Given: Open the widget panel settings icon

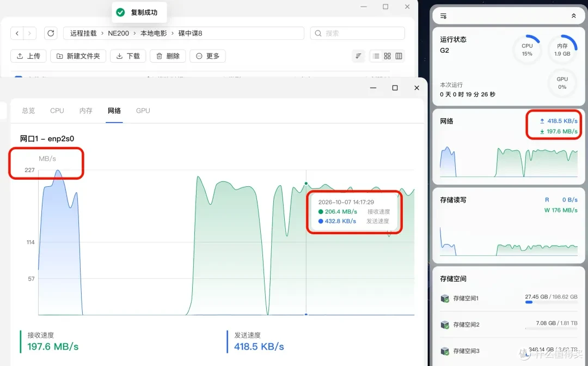Looking at the screenshot, I should click(443, 16).
